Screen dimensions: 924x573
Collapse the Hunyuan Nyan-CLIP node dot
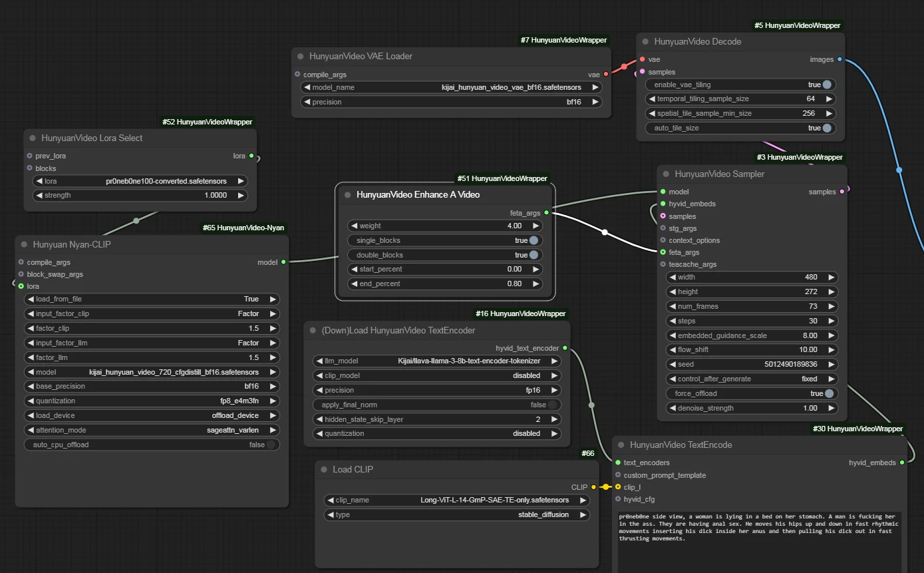click(25, 244)
